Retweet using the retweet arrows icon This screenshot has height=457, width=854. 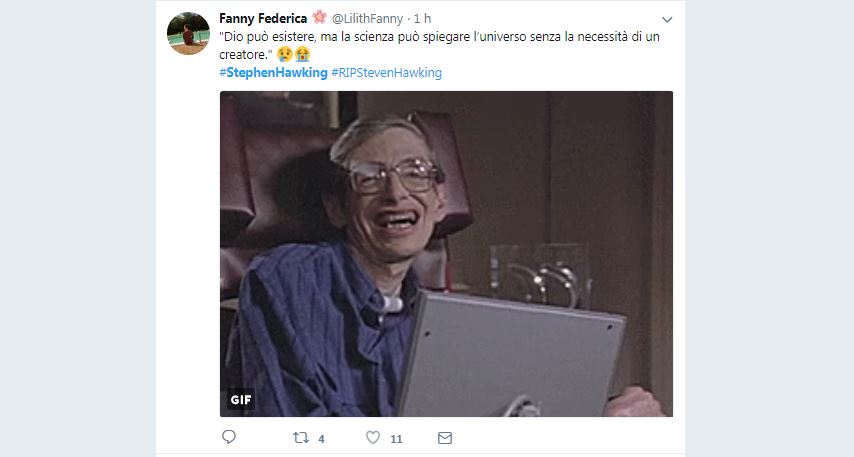(x=301, y=437)
